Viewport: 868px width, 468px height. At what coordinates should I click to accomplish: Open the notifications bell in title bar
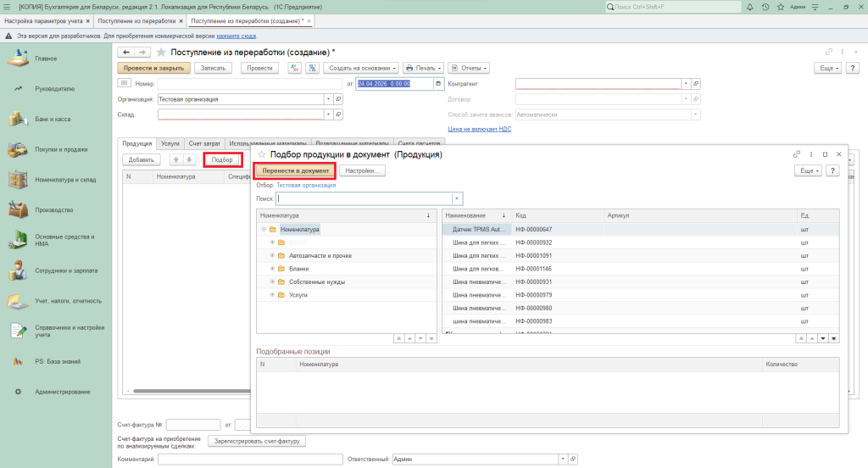tap(751, 7)
